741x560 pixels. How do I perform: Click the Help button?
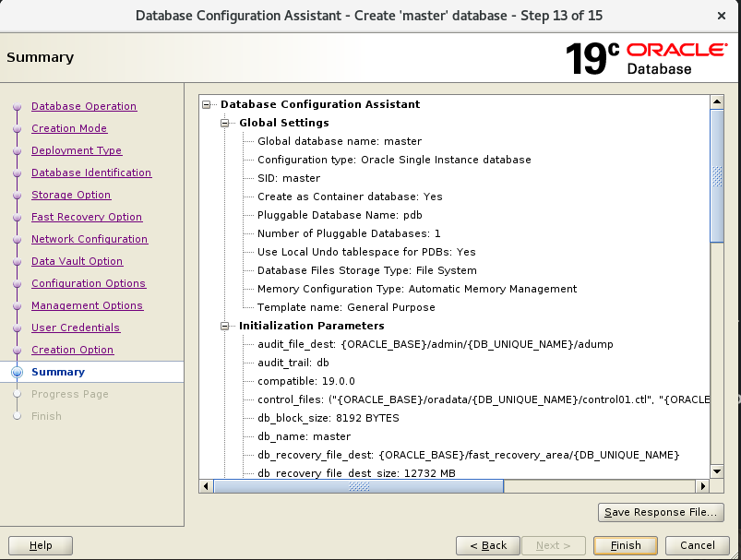41,545
